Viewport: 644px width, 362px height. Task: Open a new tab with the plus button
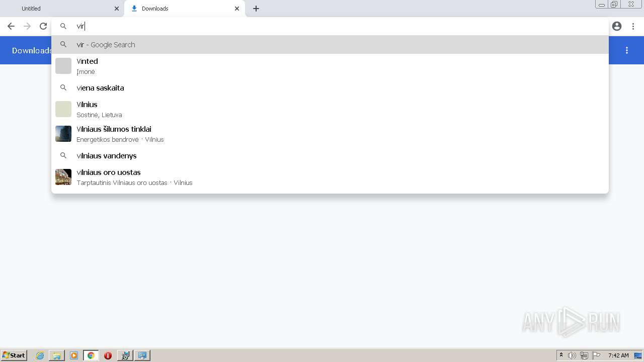pyautogui.click(x=256, y=9)
